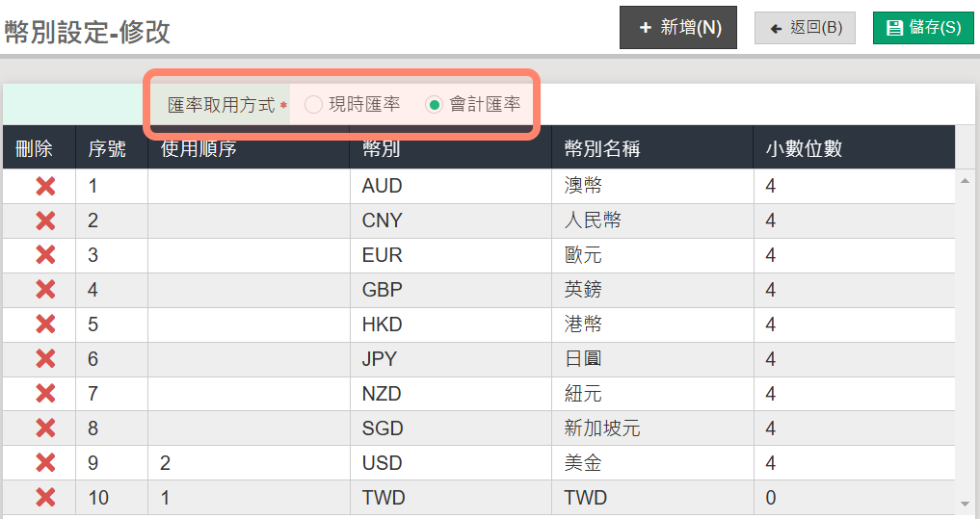This screenshot has height=519, width=980.
Task: Click the 使用順序 cell for USD
Action: pyautogui.click(x=248, y=463)
